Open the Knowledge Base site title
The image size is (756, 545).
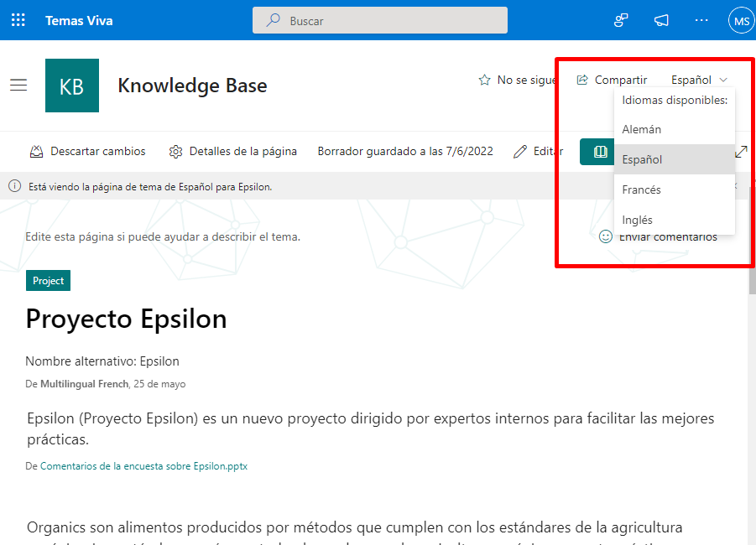192,86
